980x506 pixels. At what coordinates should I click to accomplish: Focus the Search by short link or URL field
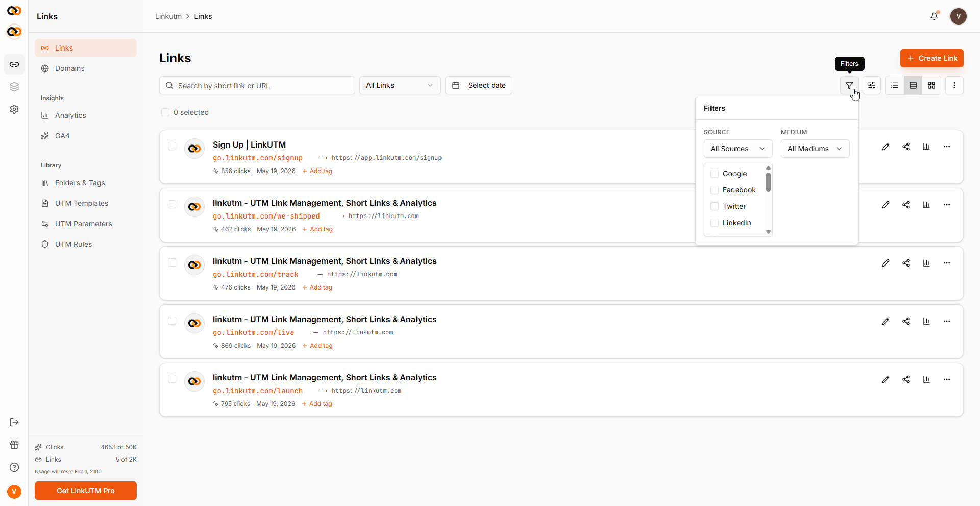click(257, 85)
